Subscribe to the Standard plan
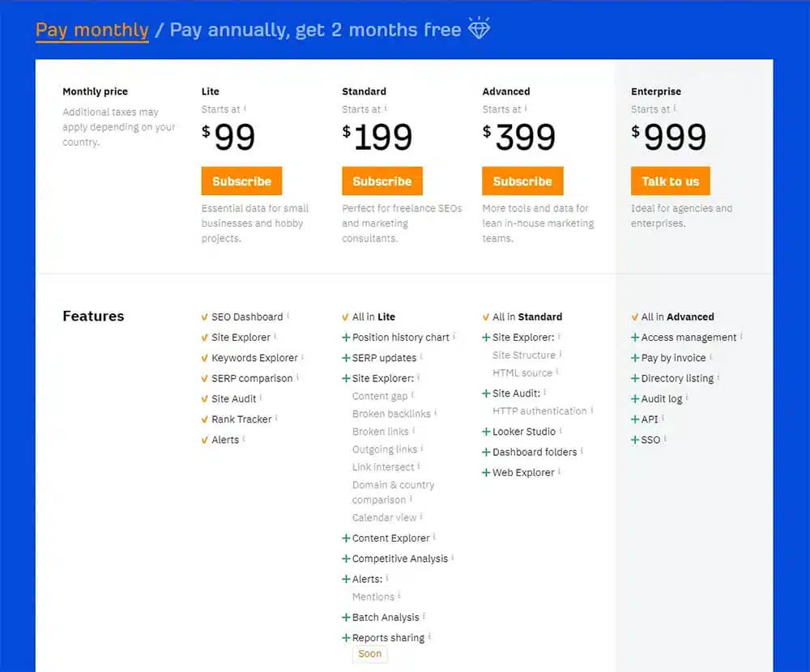The height and width of the screenshot is (672, 810). (382, 181)
